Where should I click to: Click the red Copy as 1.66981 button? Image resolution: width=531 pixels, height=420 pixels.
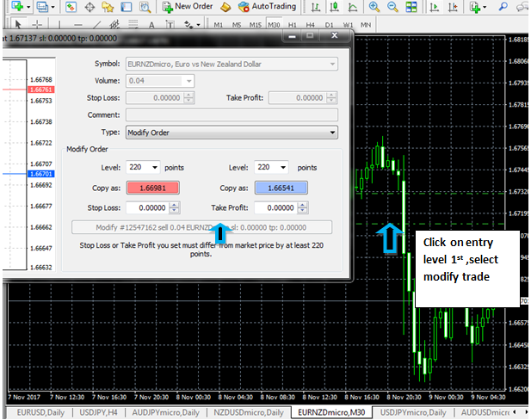(151, 188)
